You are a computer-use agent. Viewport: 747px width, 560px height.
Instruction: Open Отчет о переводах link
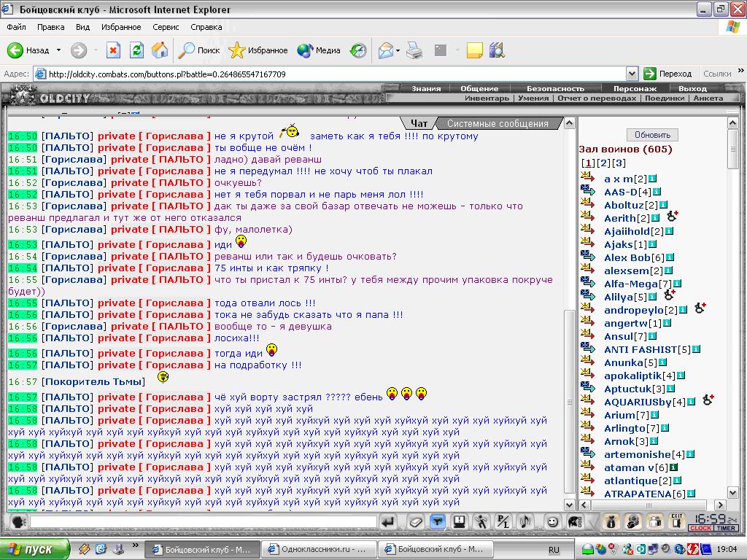[x=597, y=98]
